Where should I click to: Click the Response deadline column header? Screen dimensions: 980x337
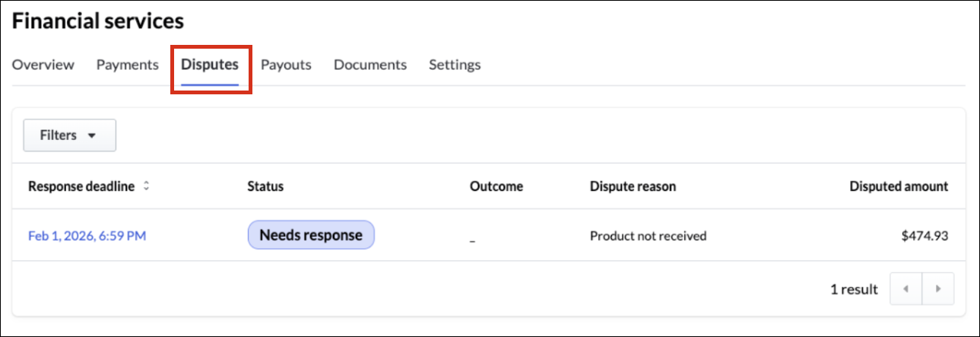click(x=81, y=186)
